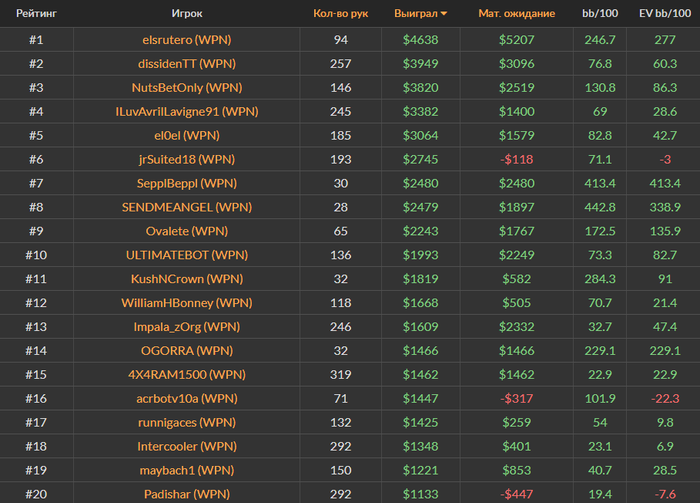Click expectation value $5207
The height and width of the screenshot is (503, 700).
click(x=517, y=40)
